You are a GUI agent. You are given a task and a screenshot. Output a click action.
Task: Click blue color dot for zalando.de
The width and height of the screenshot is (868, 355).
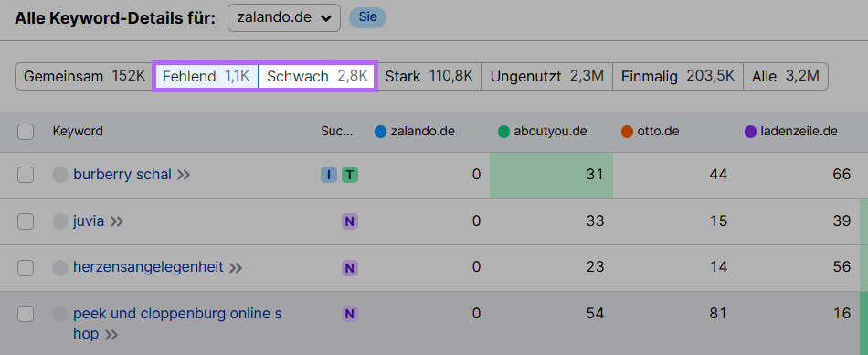380,132
